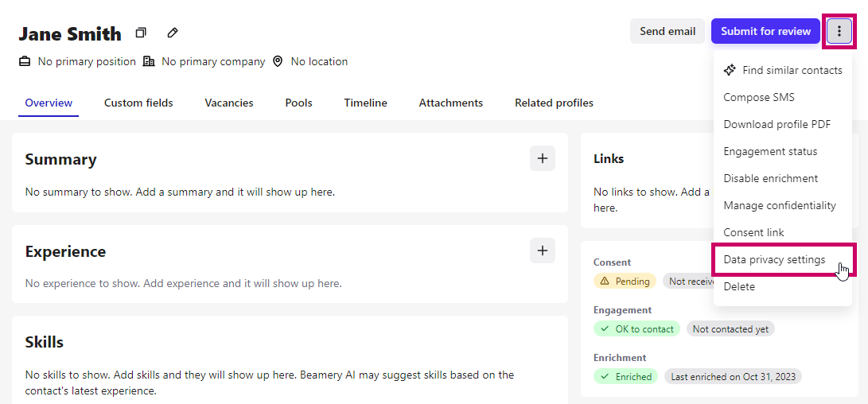Go to the Related profiles tab
The height and width of the screenshot is (404, 868).
coord(554,103)
